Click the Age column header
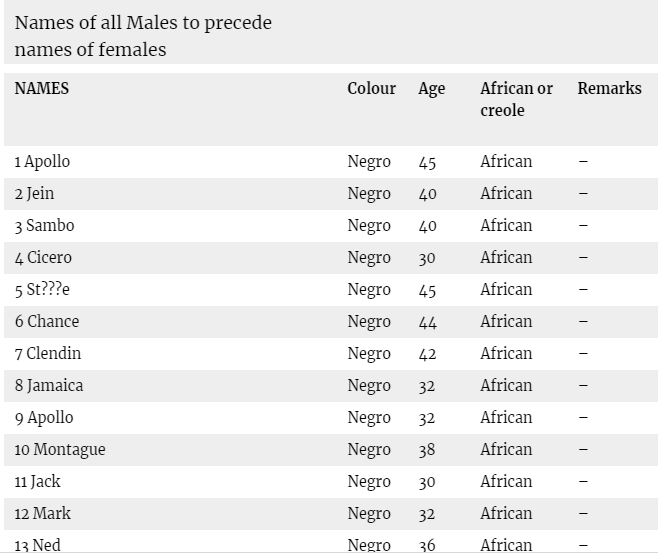This screenshot has width=658, height=553. pyautogui.click(x=431, y=88)
